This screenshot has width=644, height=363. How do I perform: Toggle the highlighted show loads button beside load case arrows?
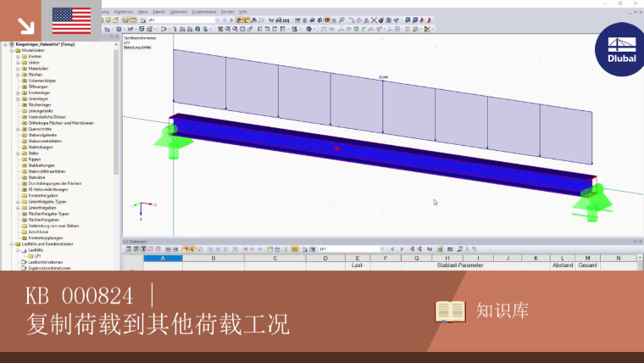239,20
